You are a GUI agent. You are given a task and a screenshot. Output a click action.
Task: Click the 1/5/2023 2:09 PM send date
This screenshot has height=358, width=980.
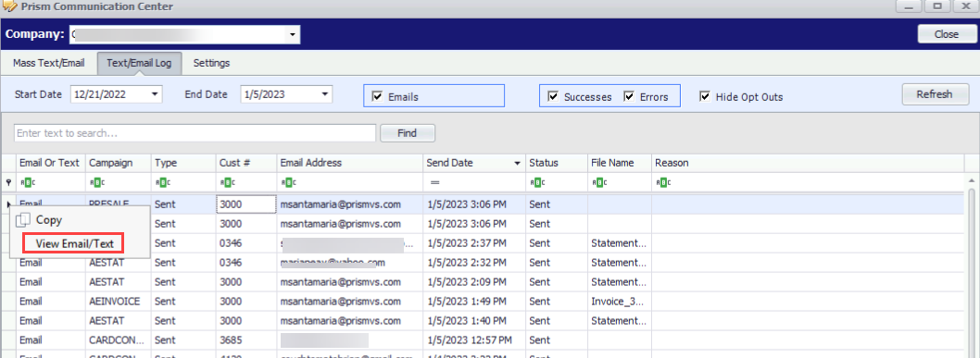(x=474, y=282)
